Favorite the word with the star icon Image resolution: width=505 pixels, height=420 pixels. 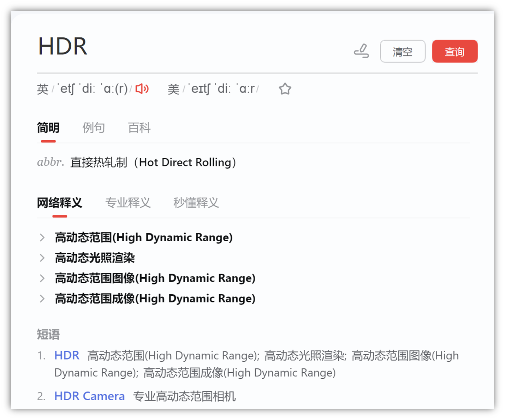[x=285, y=89]
